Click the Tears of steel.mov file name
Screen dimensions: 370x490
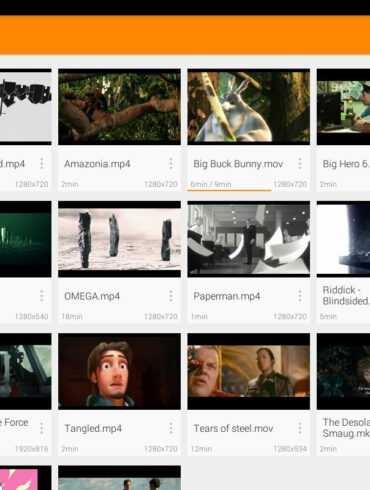(233, 428)
